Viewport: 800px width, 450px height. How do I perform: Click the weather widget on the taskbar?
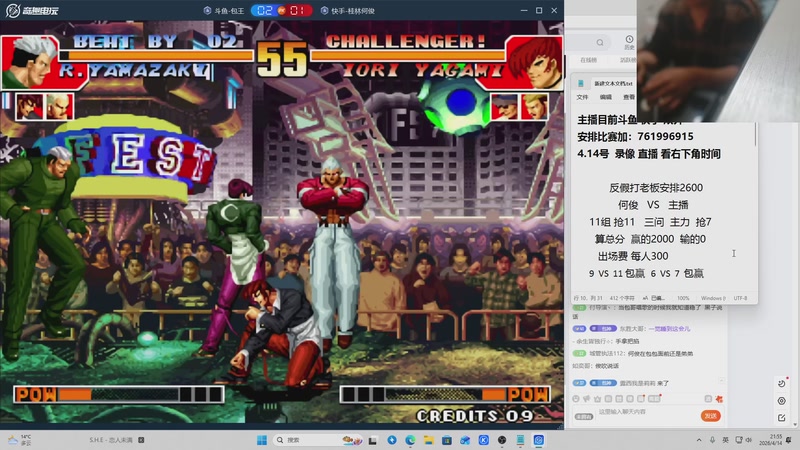click(19, 440)
